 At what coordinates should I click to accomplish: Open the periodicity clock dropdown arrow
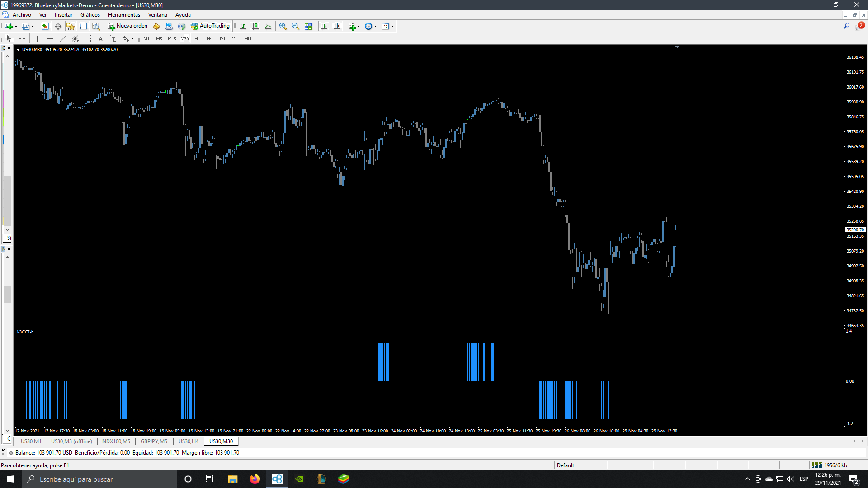pos(376,26)
